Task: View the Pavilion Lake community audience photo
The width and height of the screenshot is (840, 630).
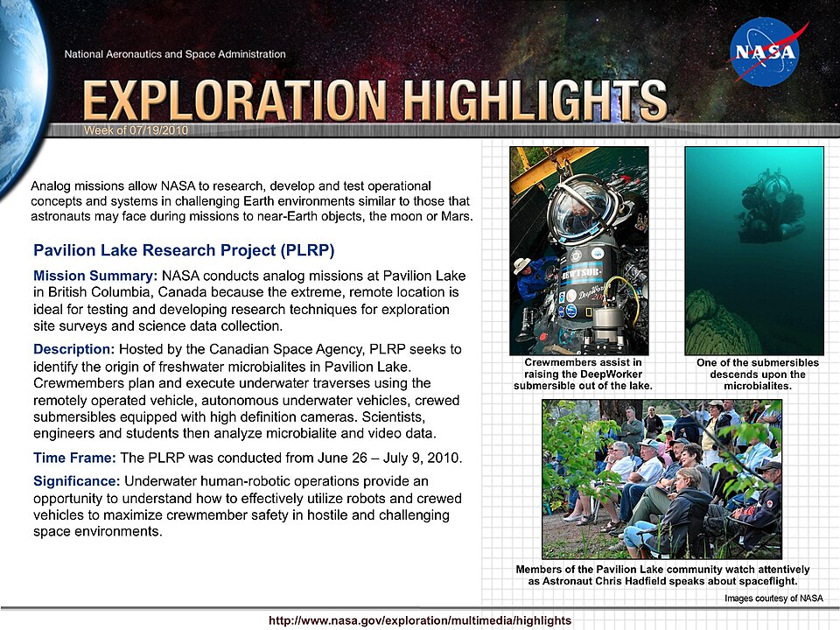Action: pyautogui.click(x=661, y=479)
